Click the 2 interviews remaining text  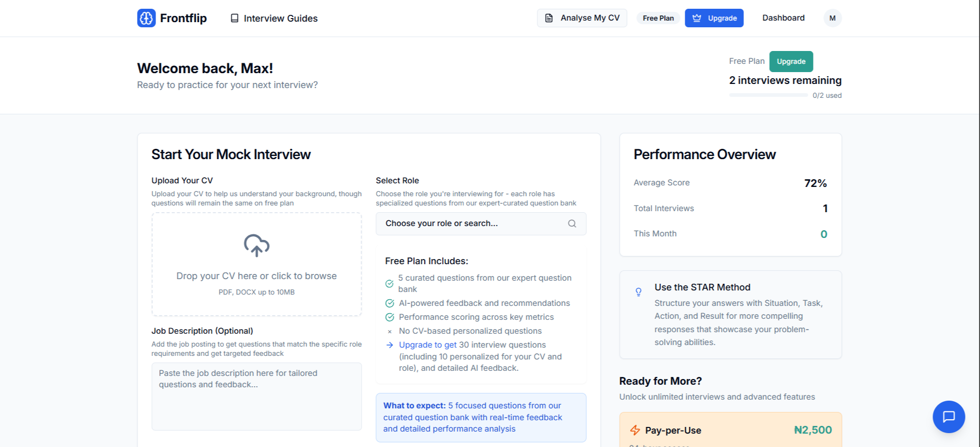click(x=785, y=80)
